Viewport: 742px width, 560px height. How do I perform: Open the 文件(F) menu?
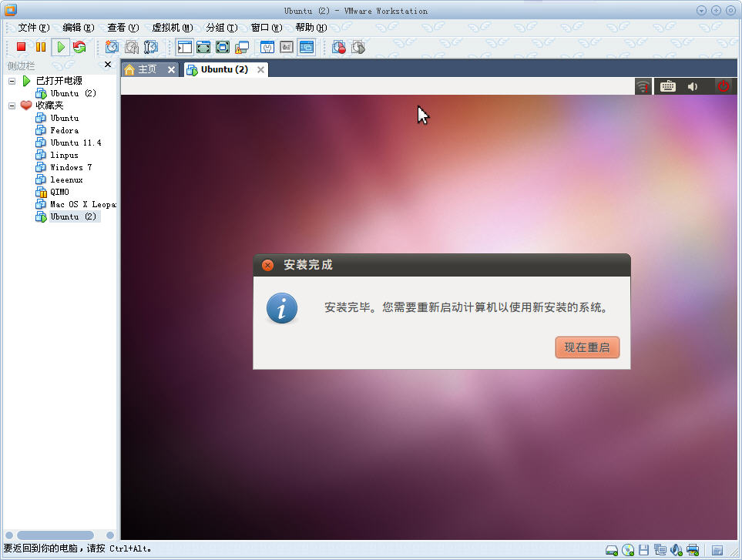[x=34, y=28]
